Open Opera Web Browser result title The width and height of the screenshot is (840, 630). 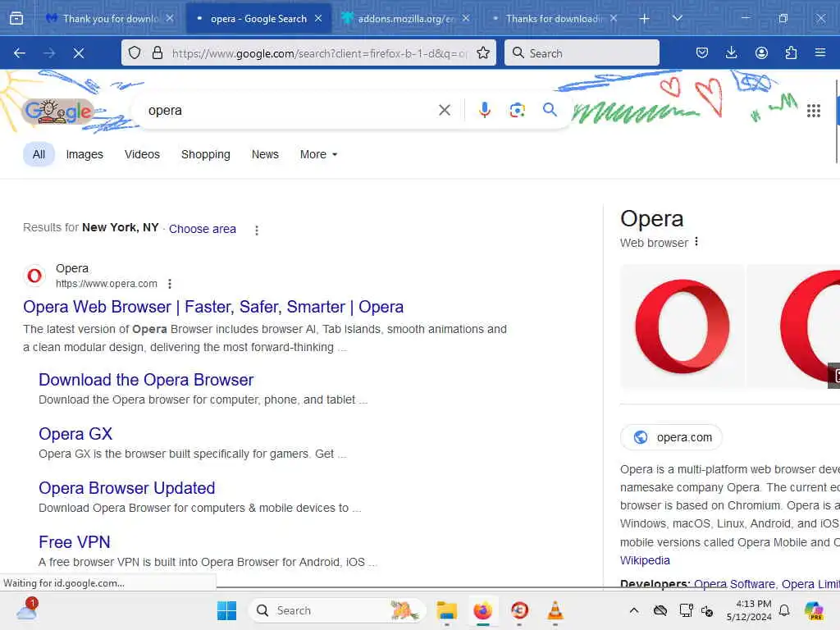point(213,307)
